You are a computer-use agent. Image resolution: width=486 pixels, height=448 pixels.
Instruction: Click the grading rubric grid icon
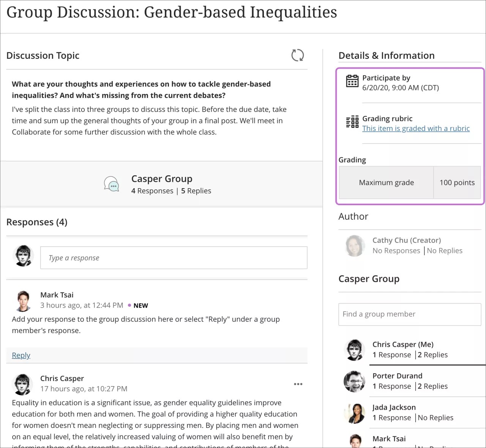pyautogui.click(x=352, y=122)
